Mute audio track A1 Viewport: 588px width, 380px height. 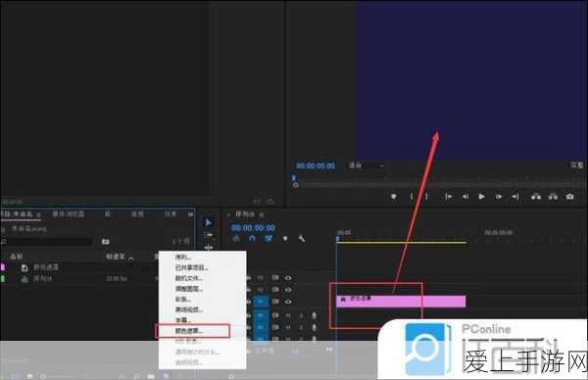(x=288, y=315)
